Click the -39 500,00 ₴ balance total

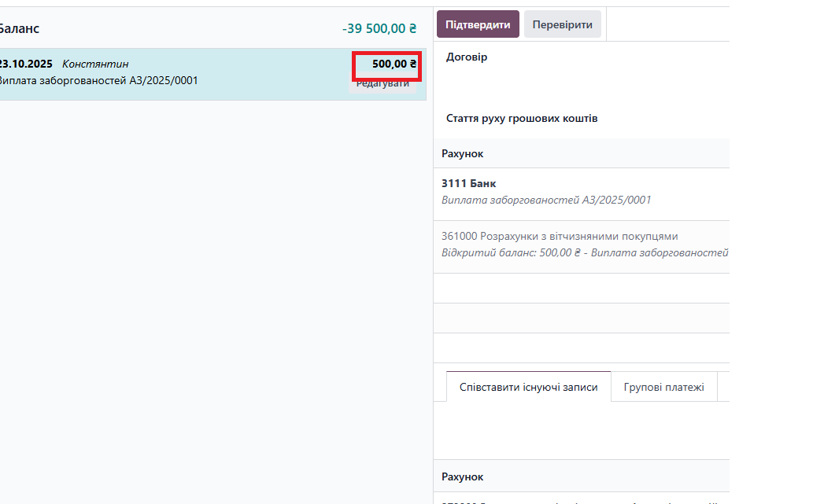(x=379, y=28)
